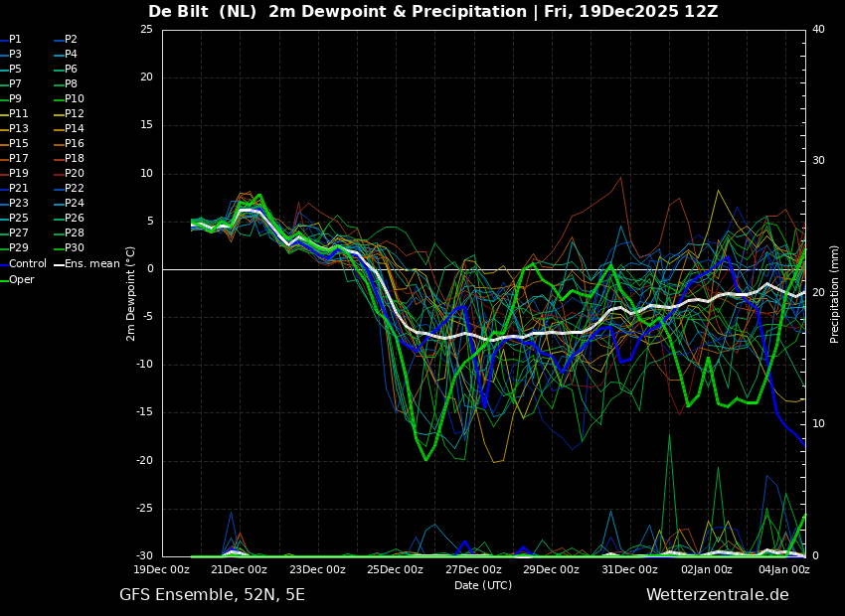The width and height of the screenshot is (845, 616).
Task: Click the 25 dewpoint axis value
Action: click(146, 30)
